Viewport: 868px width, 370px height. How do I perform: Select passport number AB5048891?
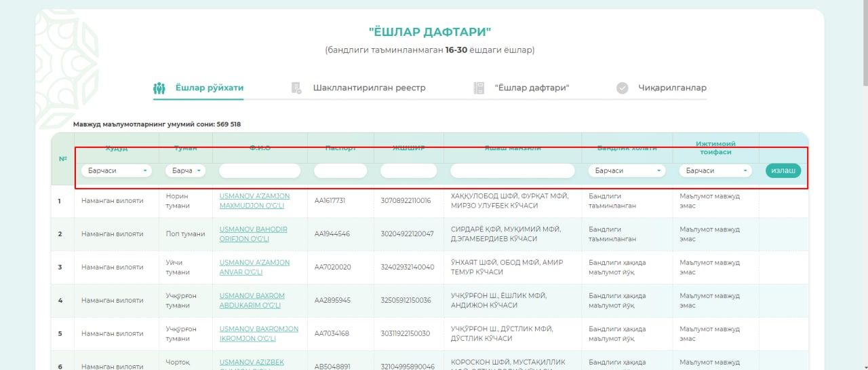pyautogui.click(x=332, y=367)
